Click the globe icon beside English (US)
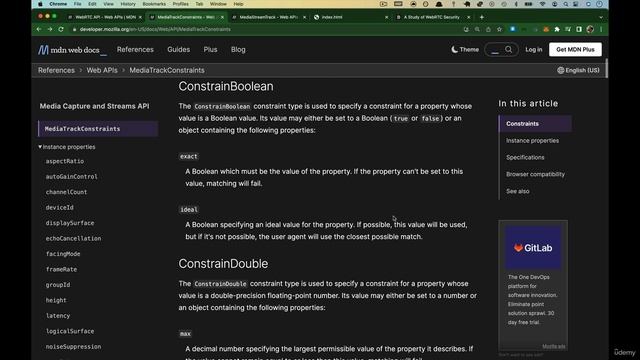The height and width of the screenshot is (360, 640). (560, 70)
